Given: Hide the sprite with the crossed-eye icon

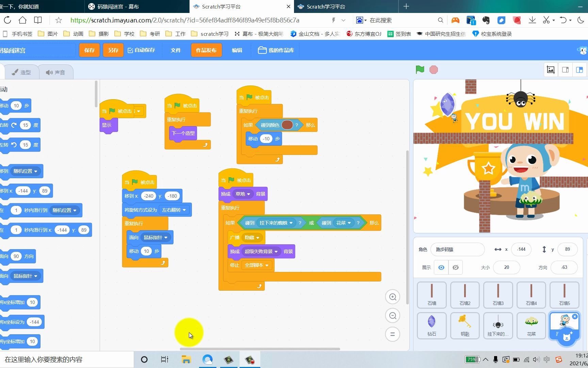Looking at the screenshot, I should pos(455,267).
